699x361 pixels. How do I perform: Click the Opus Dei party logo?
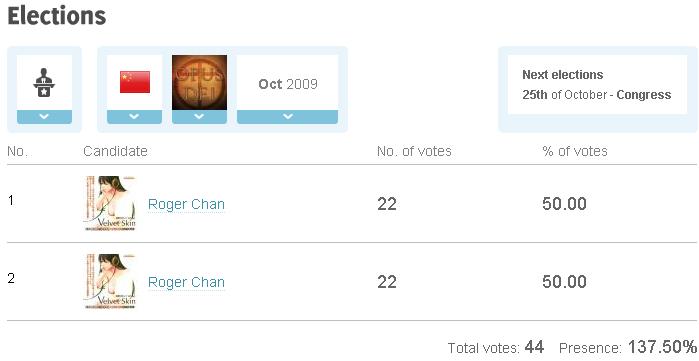[x=199, y=82]
